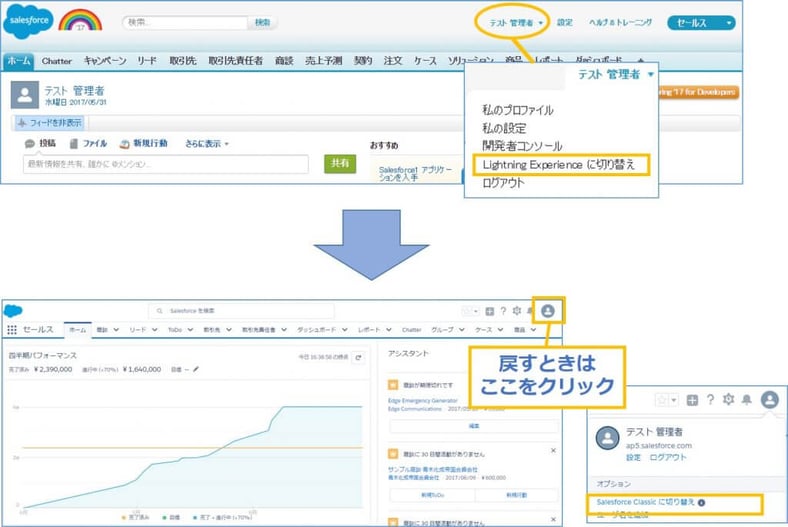
Task: Click the plus add icon in the user menu screenshot
Action: pos(693,400)
